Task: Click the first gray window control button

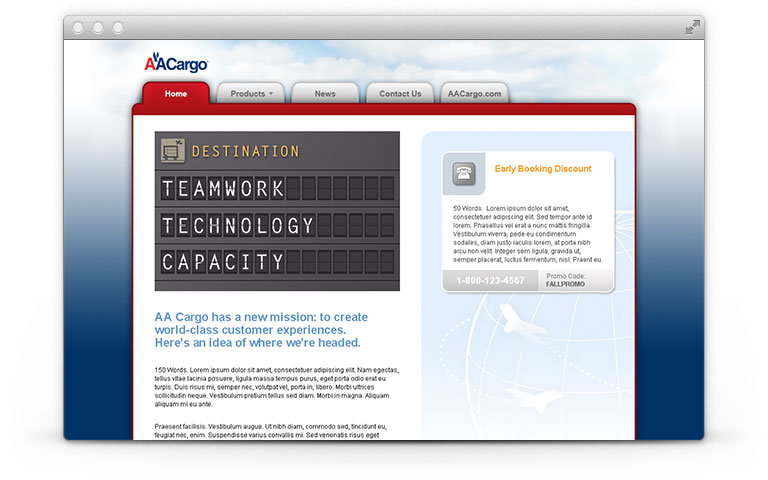Action: 77,27
